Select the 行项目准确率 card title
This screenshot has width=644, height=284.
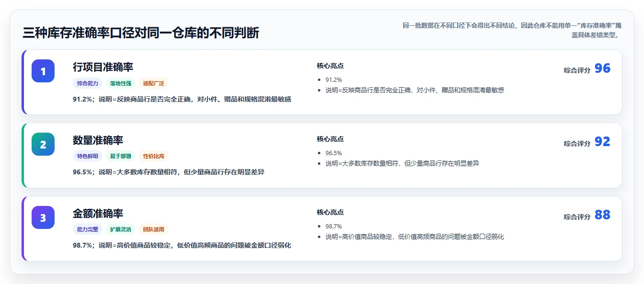(x=103, y=67)
